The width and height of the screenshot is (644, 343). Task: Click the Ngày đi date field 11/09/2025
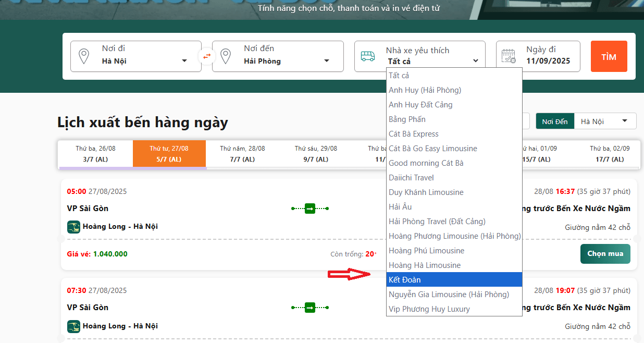tap(548, 61)
